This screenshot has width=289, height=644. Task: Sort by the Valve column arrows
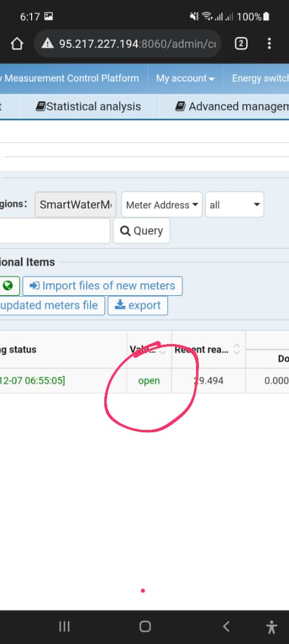(163, 350)
